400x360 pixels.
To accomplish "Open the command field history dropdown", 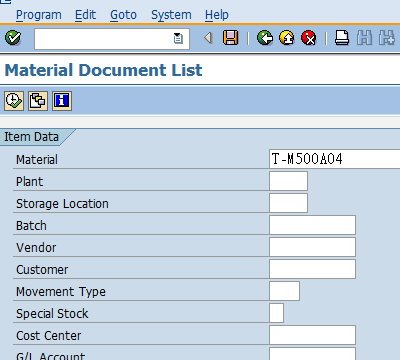I will pyautogui.click(x=178, y=38).
